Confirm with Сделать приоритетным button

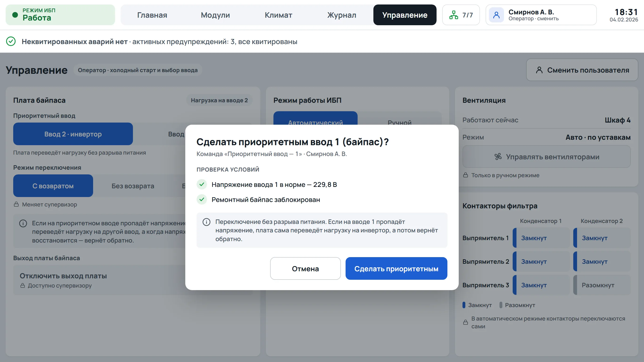[396, 268]
